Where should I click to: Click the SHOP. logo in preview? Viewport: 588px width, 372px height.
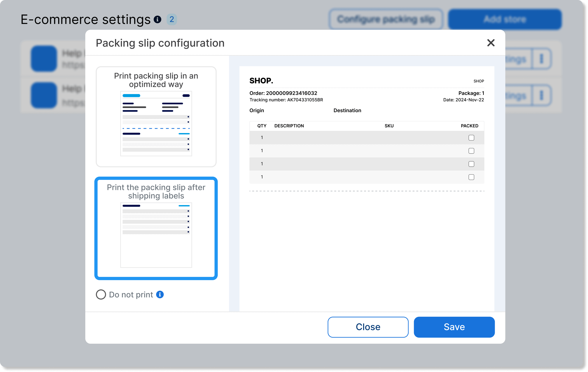coord(261,81)
